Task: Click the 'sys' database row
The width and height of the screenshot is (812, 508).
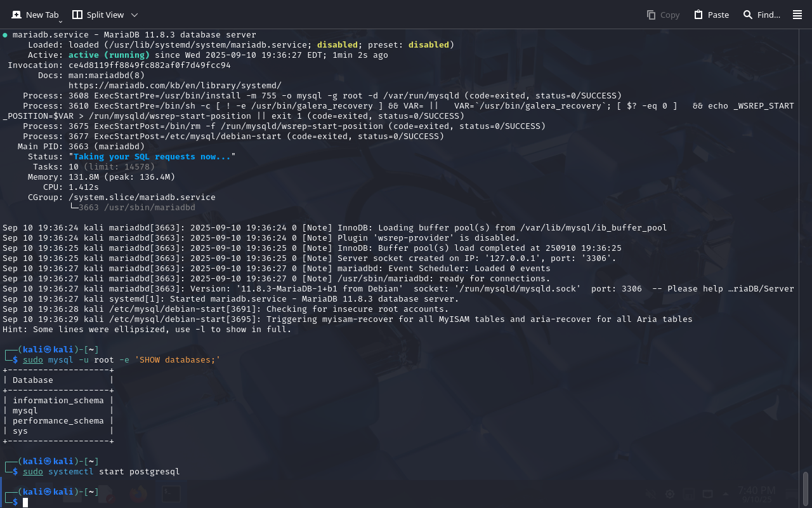Action: point(58,431)
